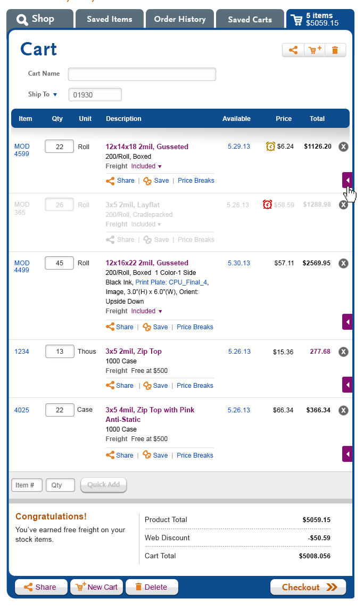Open Freight Included dropdown for 12x14x18 Gusseted
The width and height of the screenshot is (364, 610).
click(x=160, y=167)
